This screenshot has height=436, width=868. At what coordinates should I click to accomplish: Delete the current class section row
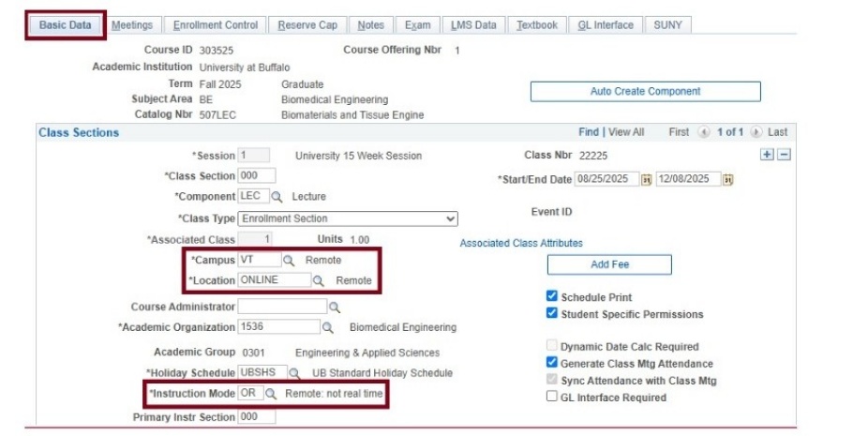(784, 155)
